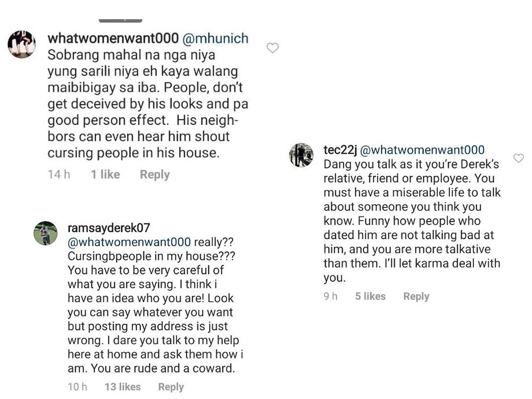View the "5 likes" list
The width and height of the screenshot is (532, 399).
pos(370,296)
